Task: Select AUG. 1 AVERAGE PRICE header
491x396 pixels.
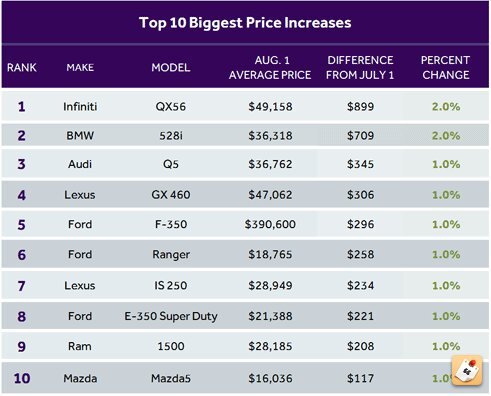Action: tap(270, 68)
